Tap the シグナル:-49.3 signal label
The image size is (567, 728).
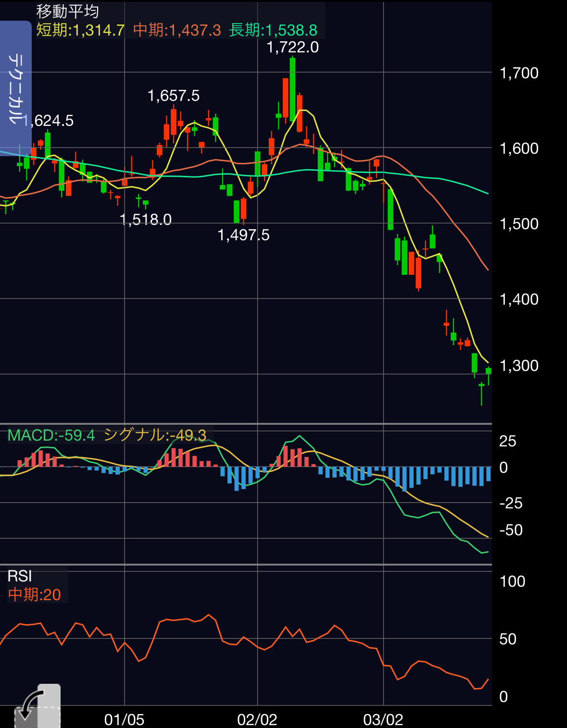[x=155, y=435]
